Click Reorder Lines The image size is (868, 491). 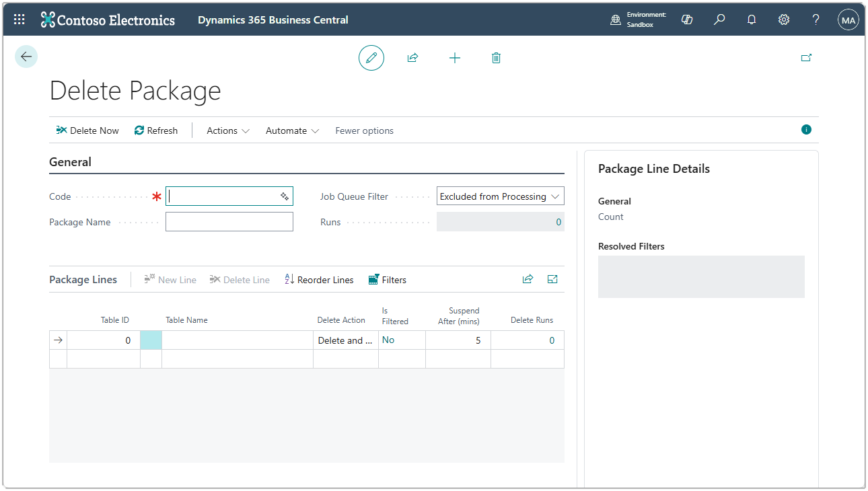(x=319, y=280)
